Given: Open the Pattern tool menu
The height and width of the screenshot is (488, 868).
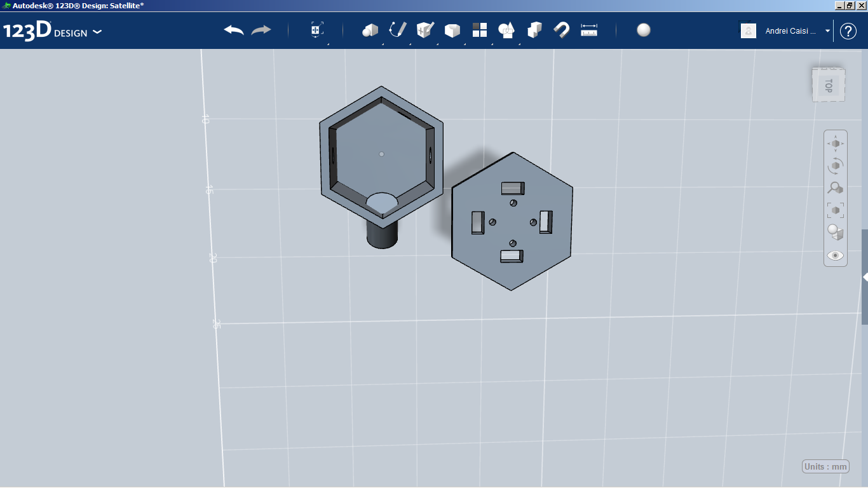Looking at the screenshot, I should coord(480,30).
